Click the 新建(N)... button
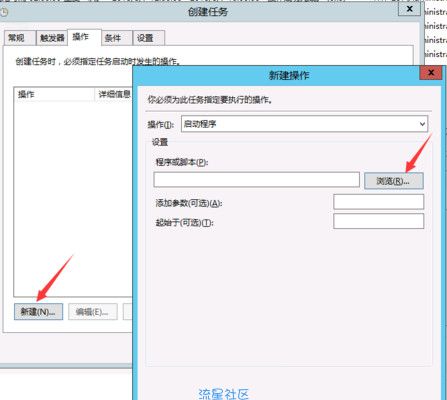Screen dimensions: 447x400 tap(38, 312)
